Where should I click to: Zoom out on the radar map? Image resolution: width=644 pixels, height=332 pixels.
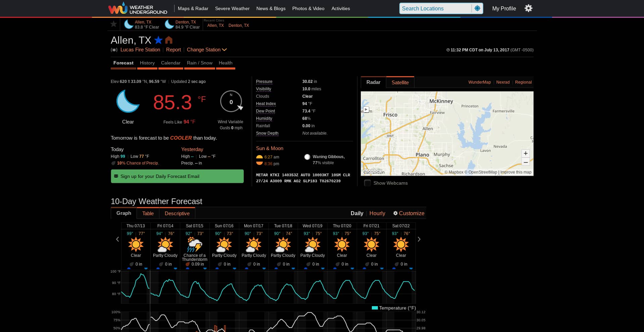525,162
